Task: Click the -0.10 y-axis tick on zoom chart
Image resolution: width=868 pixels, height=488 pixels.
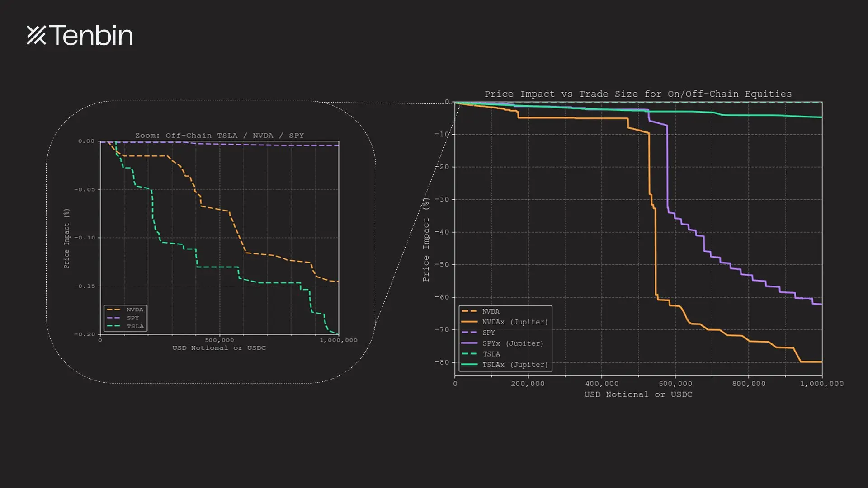Action: pos(85,238)
